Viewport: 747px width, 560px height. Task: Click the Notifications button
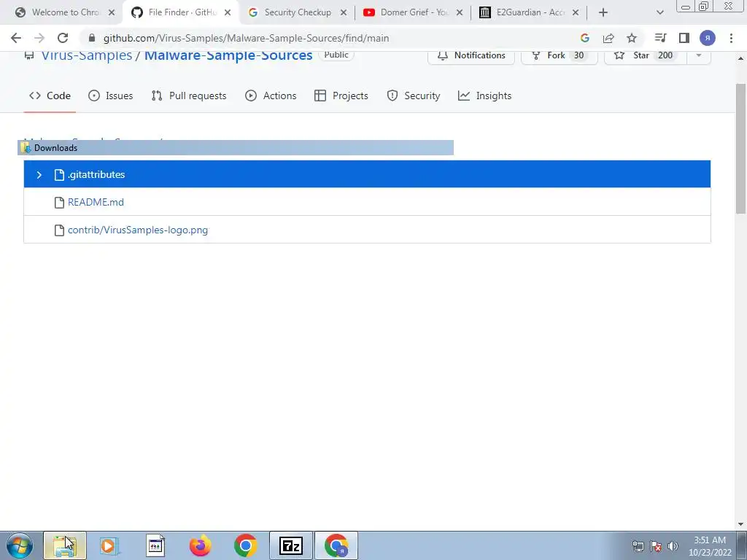pyautogui.click(x=471, y=55)
